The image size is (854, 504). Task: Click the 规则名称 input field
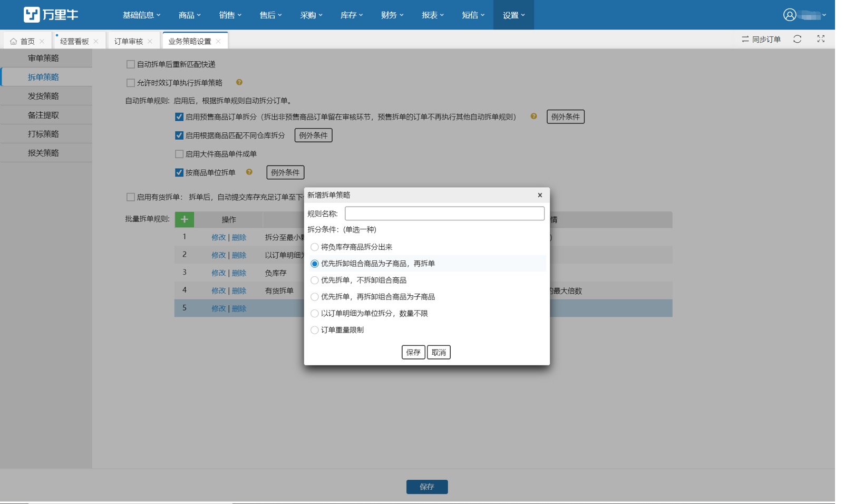[x=444, y=214]
